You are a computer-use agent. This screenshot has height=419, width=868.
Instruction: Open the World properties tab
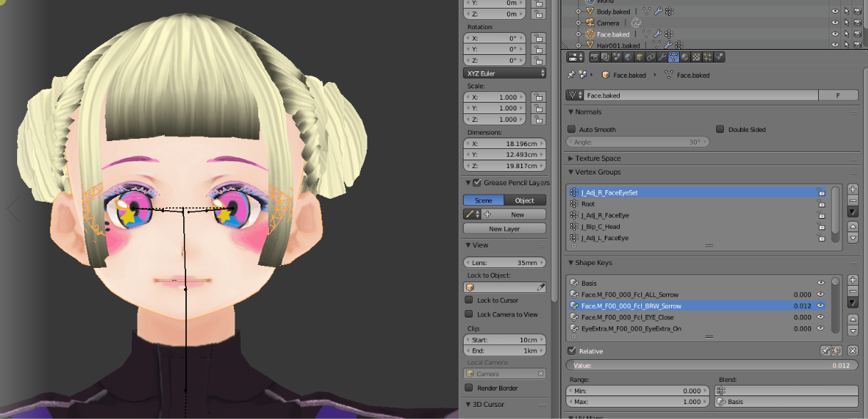628,57
